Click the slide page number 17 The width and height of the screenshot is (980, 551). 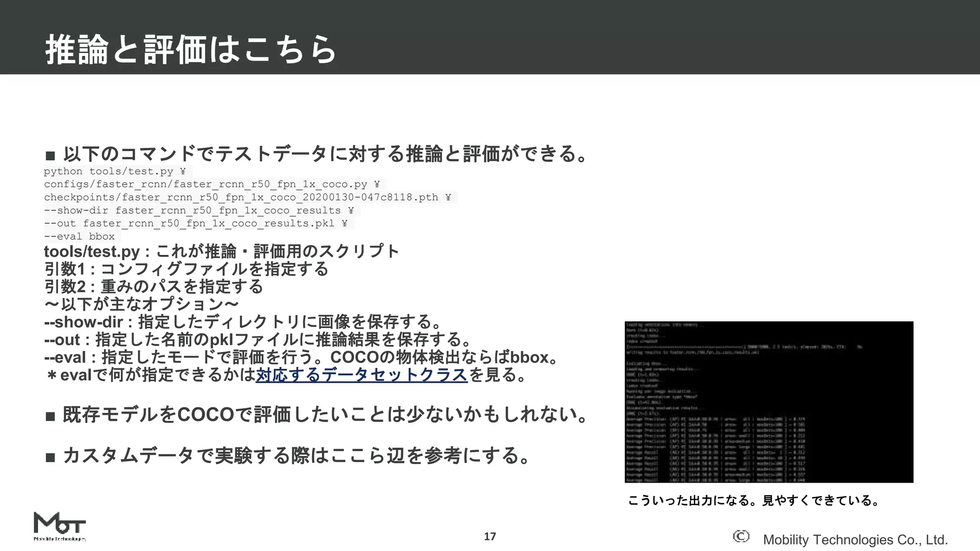[490, 537]
